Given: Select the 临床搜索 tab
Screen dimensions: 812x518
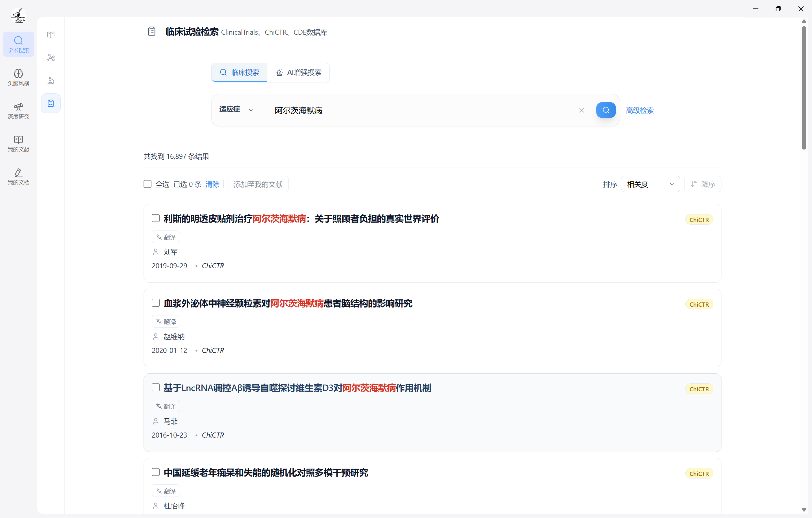Looking at the screenshot, I should [239, 73].
